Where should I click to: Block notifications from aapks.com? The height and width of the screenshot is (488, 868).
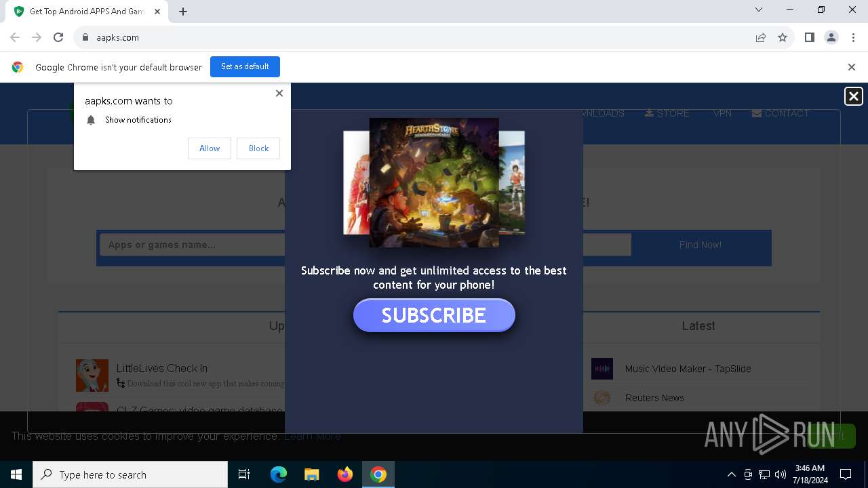click(x=258, y=148)
